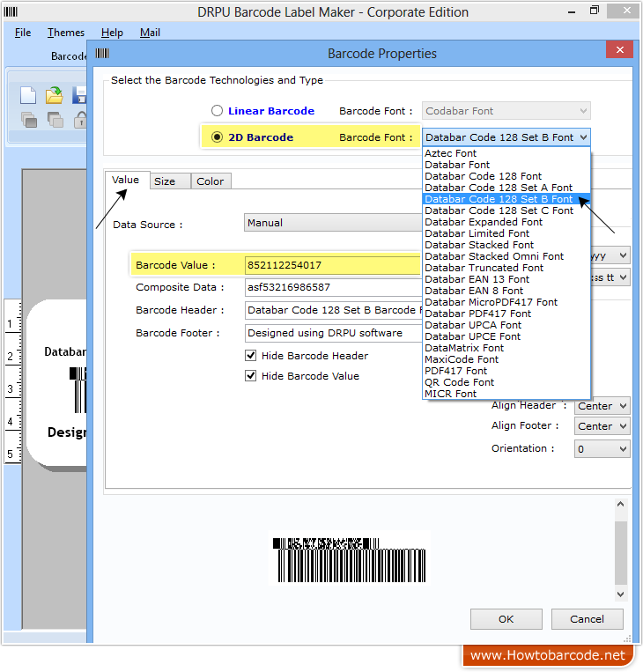The height and width of the screenshot is (672, 643).
Task: Select Databar EAN 13 Font option
Action: coord(506,279)
